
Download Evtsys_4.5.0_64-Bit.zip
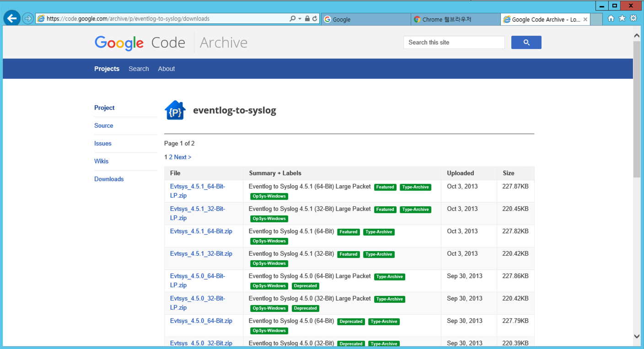coord(201,321)
